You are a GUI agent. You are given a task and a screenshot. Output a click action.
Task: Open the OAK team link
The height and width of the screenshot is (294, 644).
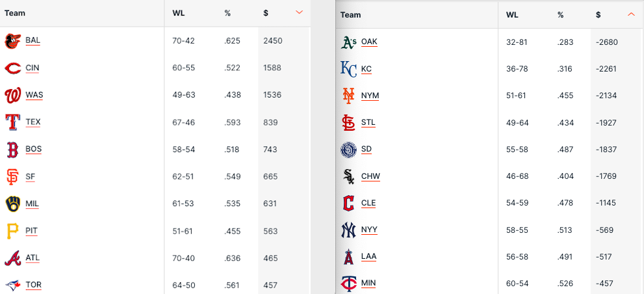(369, 42)
